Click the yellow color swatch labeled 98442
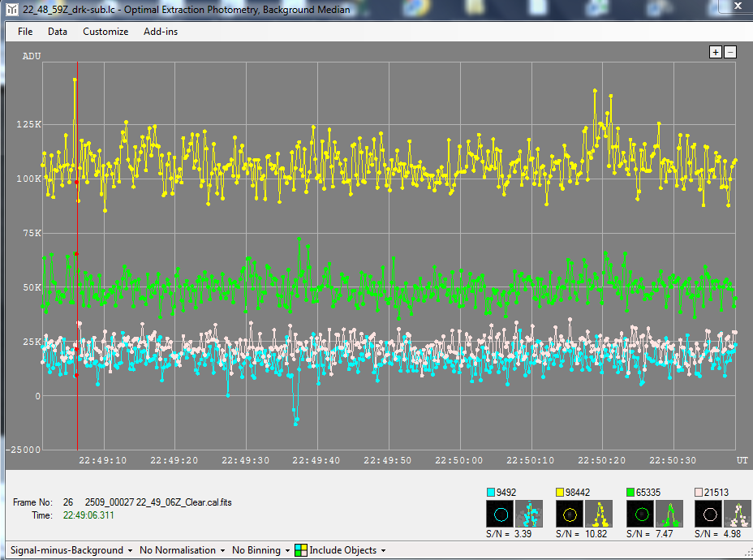Viewport: 753px width, 560px height. [562, 493]
